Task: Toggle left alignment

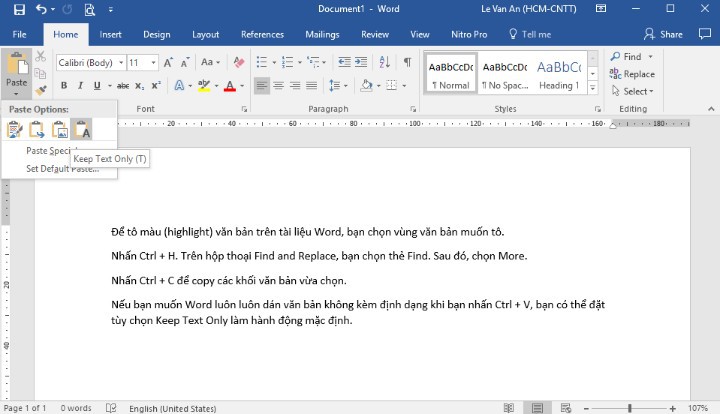Action: click(262, 85)
